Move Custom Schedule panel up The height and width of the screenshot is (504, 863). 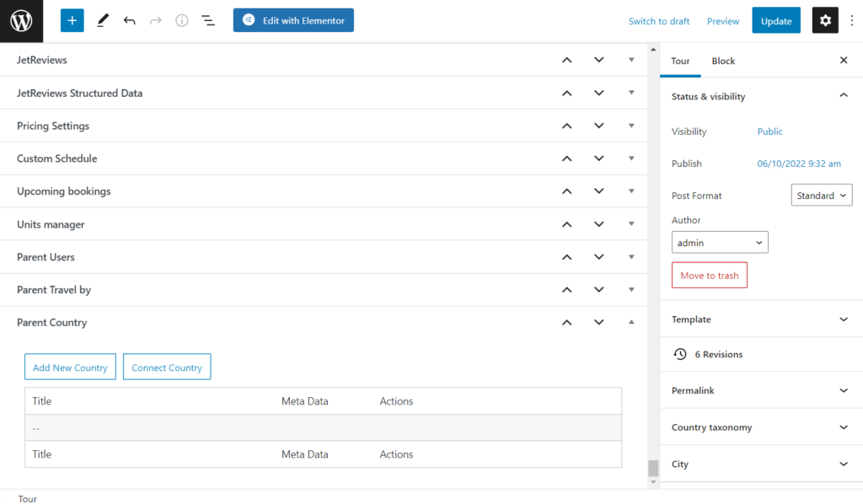(x=567, y=158)
